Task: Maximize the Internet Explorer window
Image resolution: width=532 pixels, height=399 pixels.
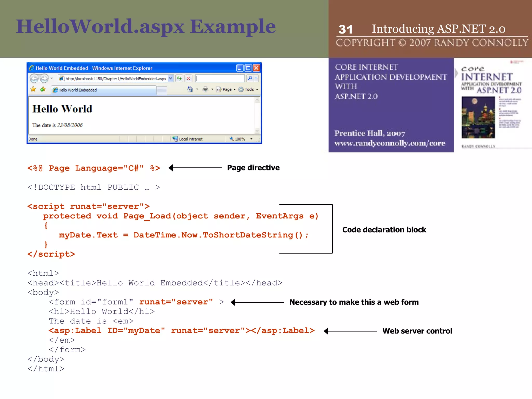Action: 248,68
